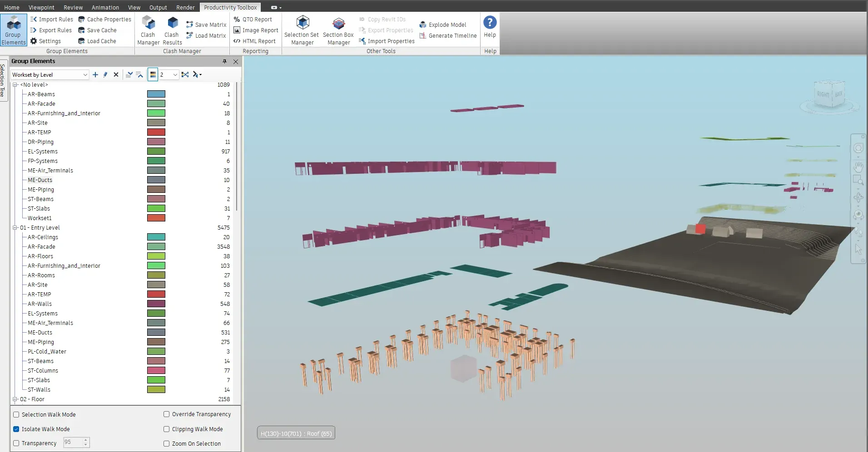Collapse the 01 - Entry Level tree node
The height and width of the screenshot is (452, 868).
[x=15, y=227]
